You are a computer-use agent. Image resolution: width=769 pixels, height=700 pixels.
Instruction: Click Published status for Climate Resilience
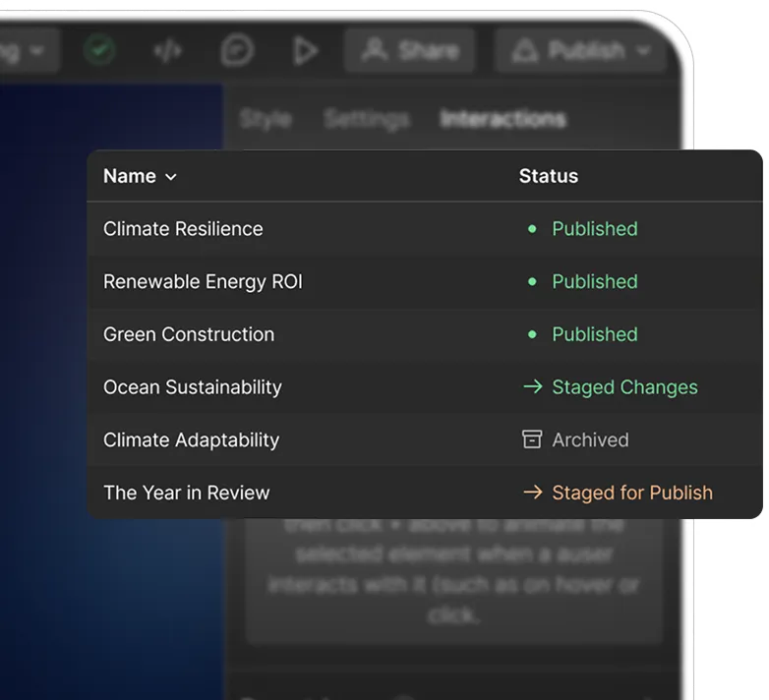[x=595, y=229]
